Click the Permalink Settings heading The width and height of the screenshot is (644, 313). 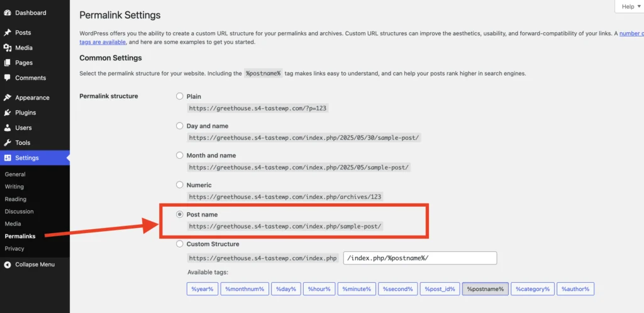click(120, 16)
